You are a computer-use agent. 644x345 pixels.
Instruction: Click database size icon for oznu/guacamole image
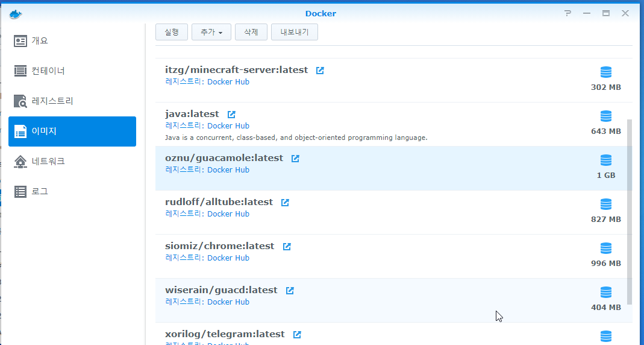point(606,160)
